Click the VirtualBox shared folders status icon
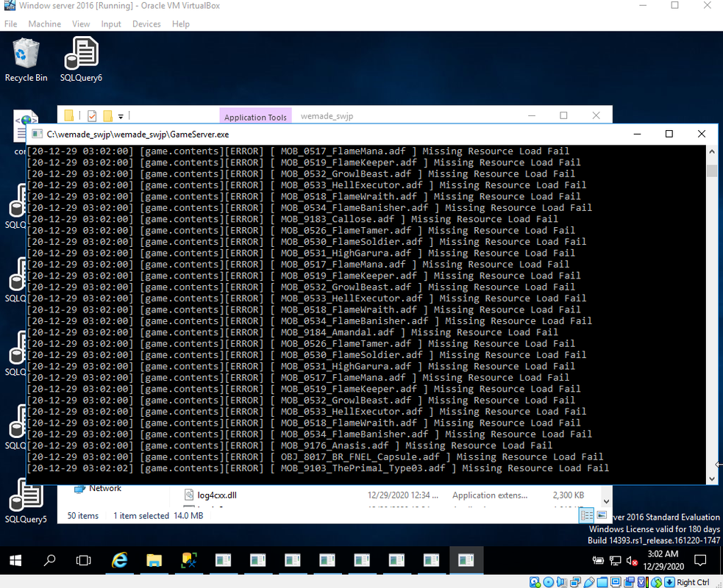The height and width of the screenshot is (588, 723). pyautogui.click(x=602, y=582)
